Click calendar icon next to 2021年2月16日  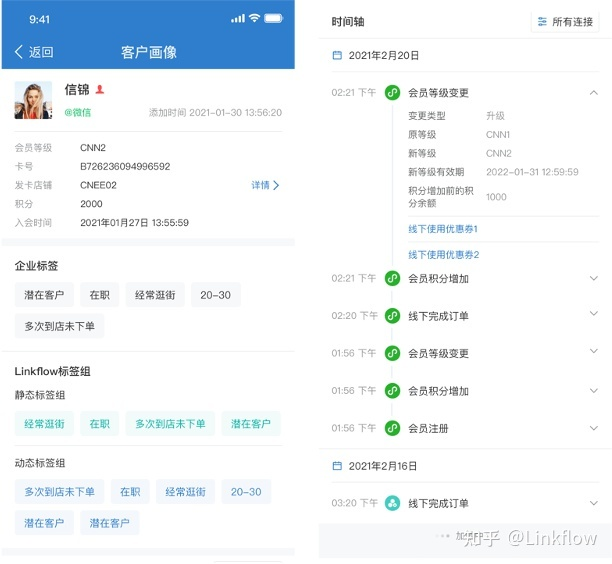click(337, 466)
